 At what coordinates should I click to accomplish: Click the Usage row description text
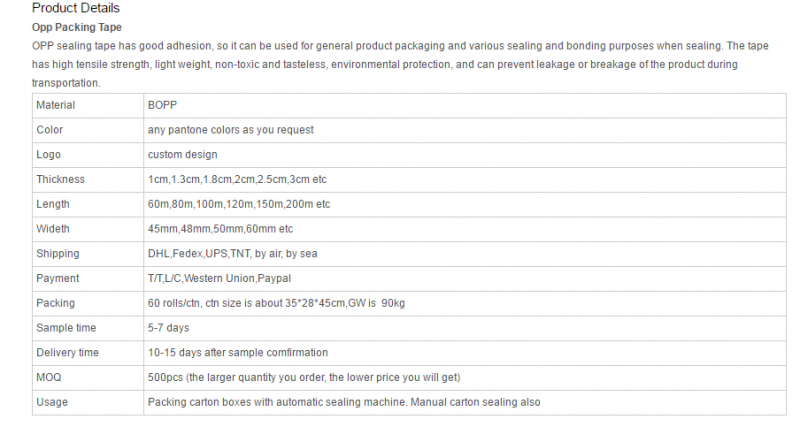pyautogui.click(x=344, y=402)
